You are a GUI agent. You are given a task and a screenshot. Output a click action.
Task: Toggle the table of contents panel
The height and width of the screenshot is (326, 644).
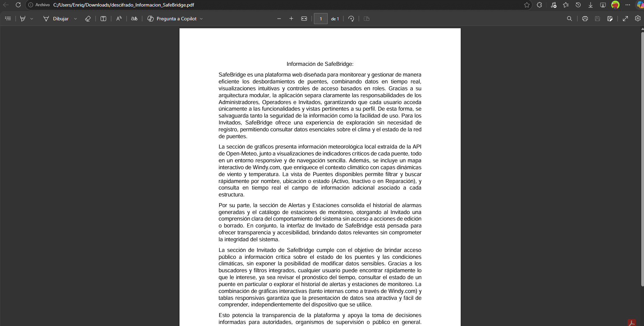coord(8,19)
